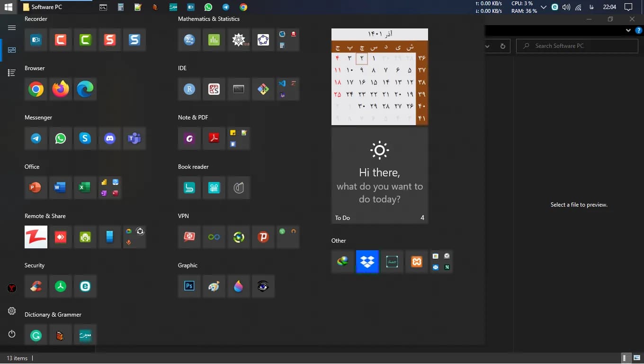
Task: Click the Windows Start button
Action: coord(8,7)
